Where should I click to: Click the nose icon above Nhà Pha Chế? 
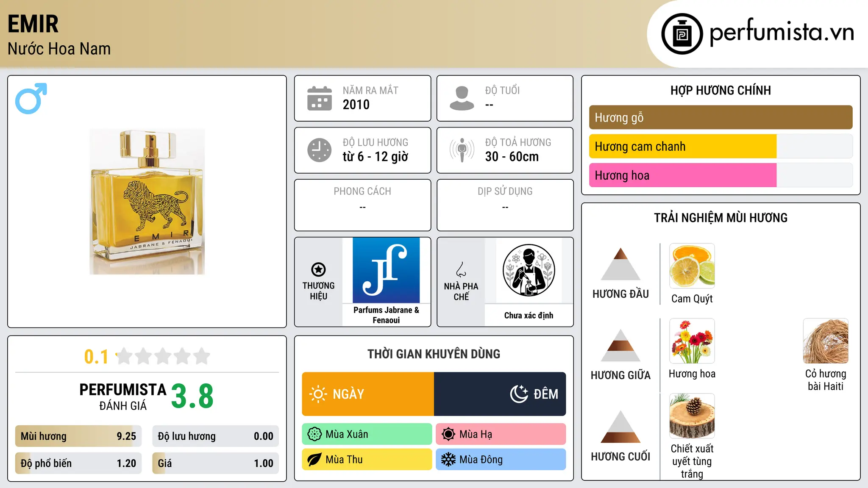461,269
